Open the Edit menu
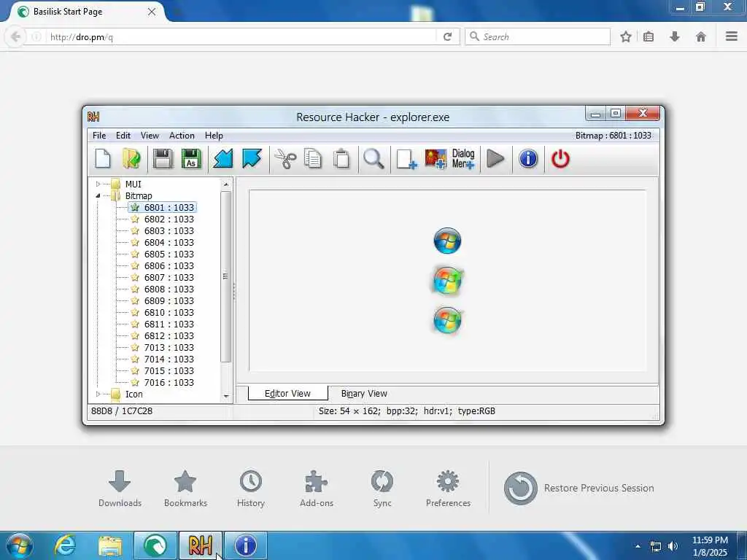This screenshot has height=560, width=747. tap(123, 135)
